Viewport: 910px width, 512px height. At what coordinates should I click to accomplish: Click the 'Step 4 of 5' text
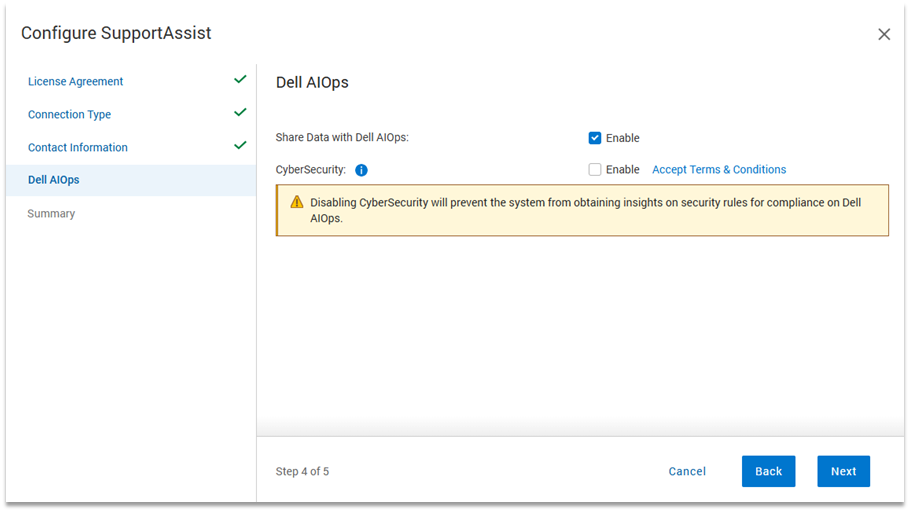click(302, 471)
